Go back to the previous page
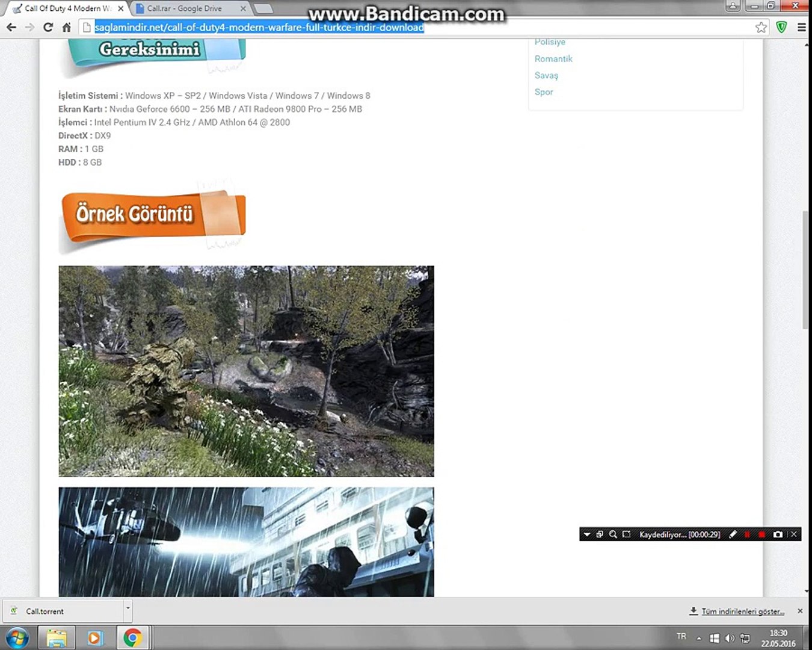 [x=11, y=27]
